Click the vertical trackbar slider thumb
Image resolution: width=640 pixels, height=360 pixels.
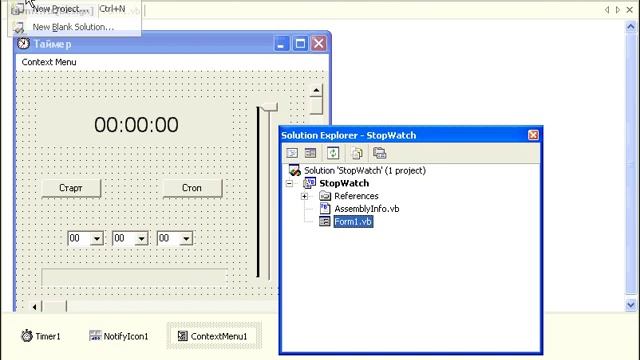tap(269, 107)
